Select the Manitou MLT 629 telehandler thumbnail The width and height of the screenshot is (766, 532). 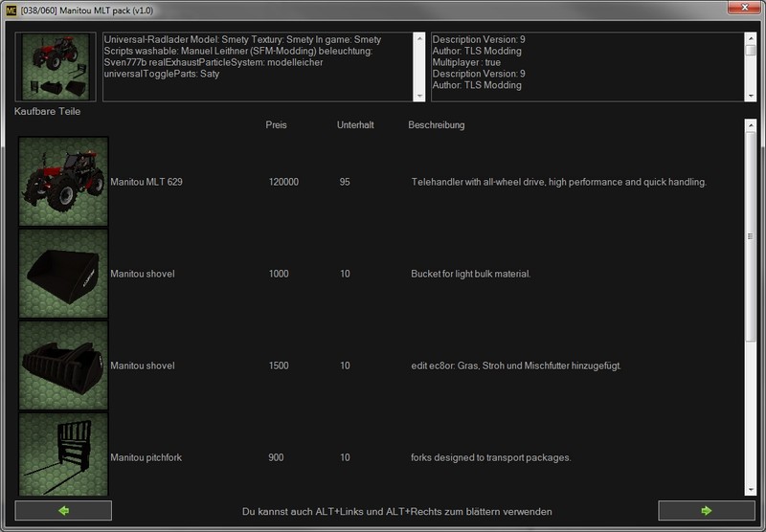coord(64,181)
